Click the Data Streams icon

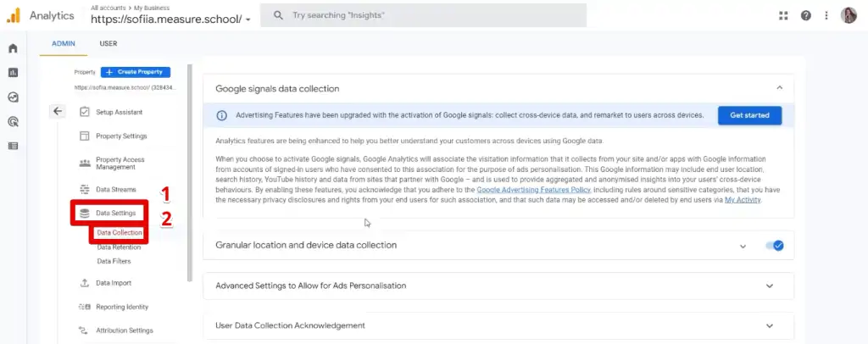[x=85, y=189]
